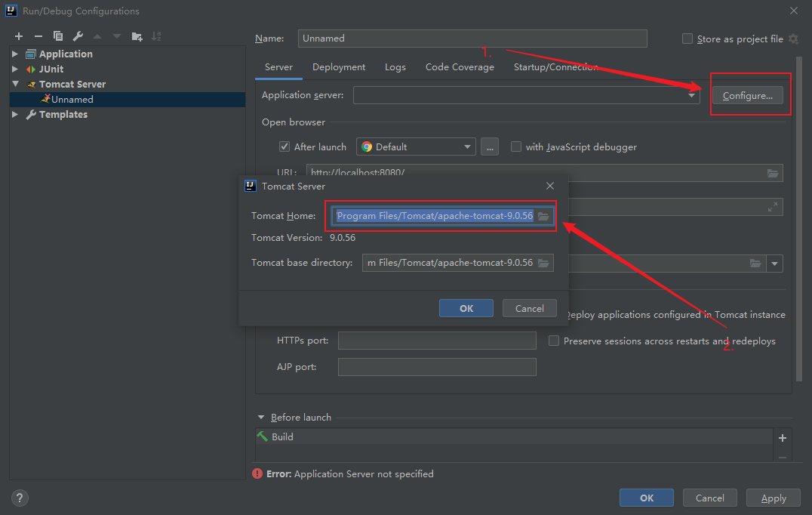812x515 pixels.
Task: Click HTTPs port input field
Action: coord(437,341)
